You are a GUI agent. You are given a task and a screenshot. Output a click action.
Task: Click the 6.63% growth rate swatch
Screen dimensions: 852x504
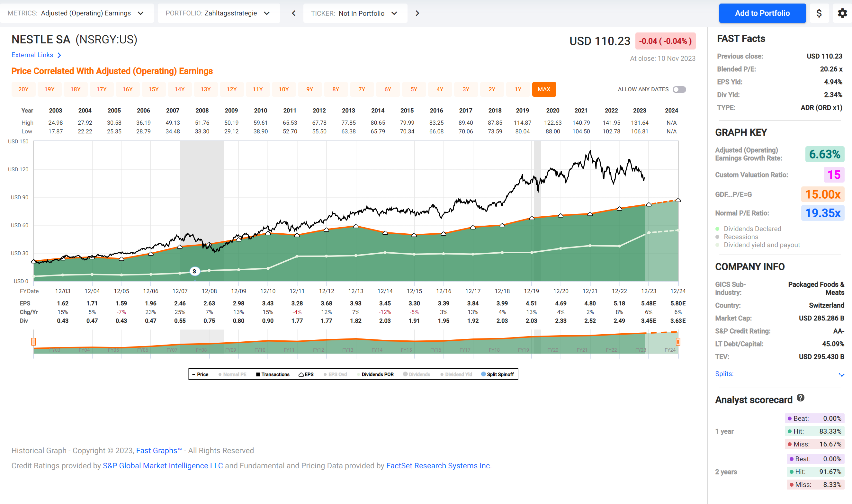coord(824,154)
